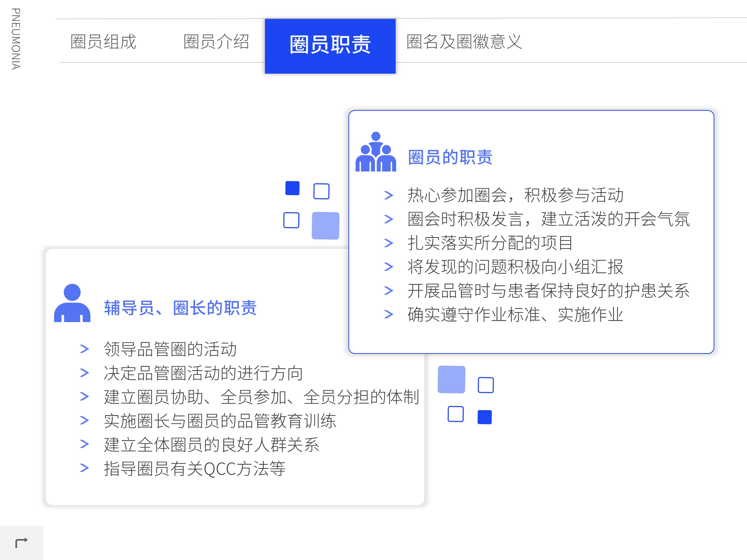Click the arrow bullet before 扎实落实所分配的项目
This screenshot has height=560, width=747.
coord(388,243)
